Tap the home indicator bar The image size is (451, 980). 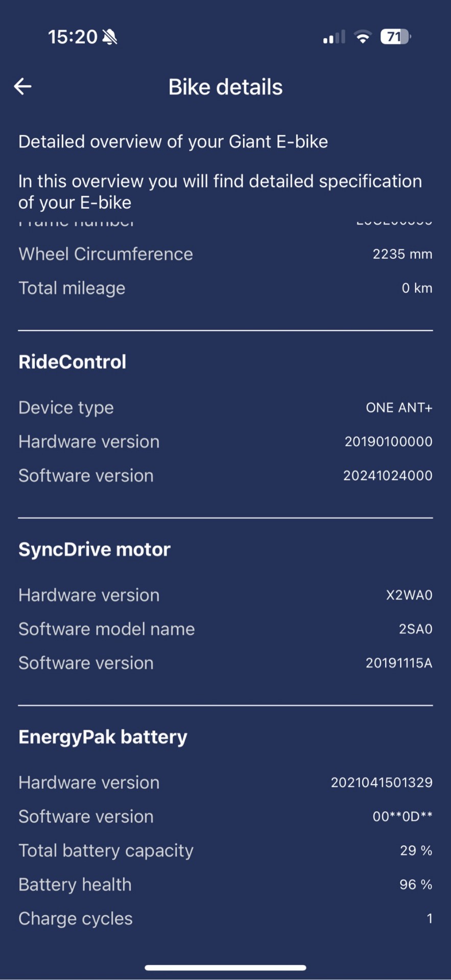coord(225,967)
